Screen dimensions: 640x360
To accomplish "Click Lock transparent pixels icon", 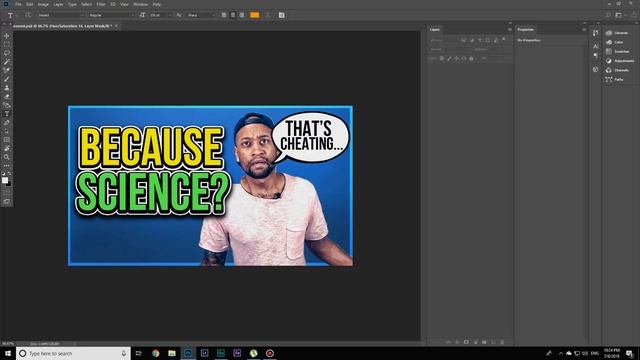I will pos(442,58).
